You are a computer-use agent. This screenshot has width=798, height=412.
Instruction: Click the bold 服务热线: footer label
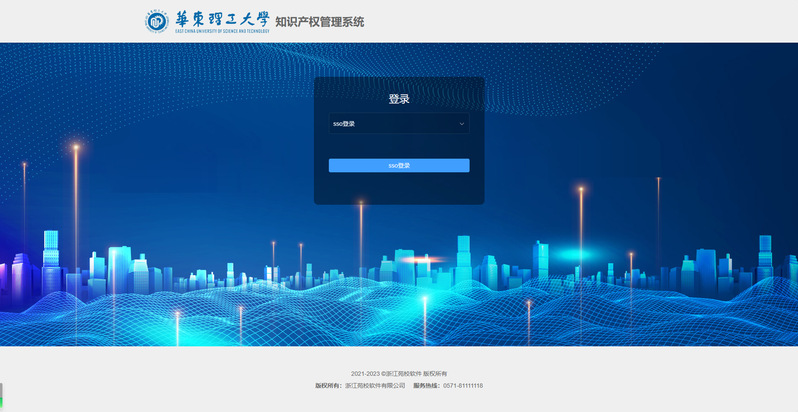426,385
